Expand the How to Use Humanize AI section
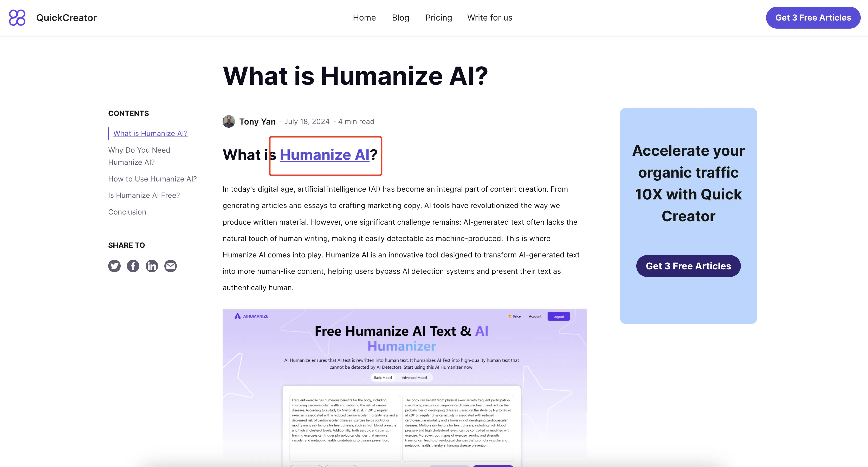Image resolution: width=868 pixels, height=467 pixels. [x=152, y=178]
